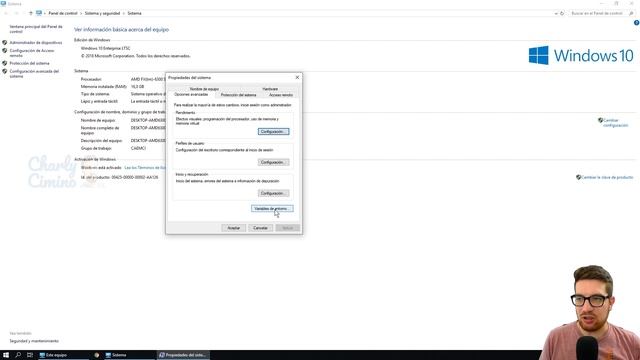Viewport: 640px width, 360px height.
Task: Open Cambiar la clave de producto link
Action: pyautogui.click(x=607, y=177)
